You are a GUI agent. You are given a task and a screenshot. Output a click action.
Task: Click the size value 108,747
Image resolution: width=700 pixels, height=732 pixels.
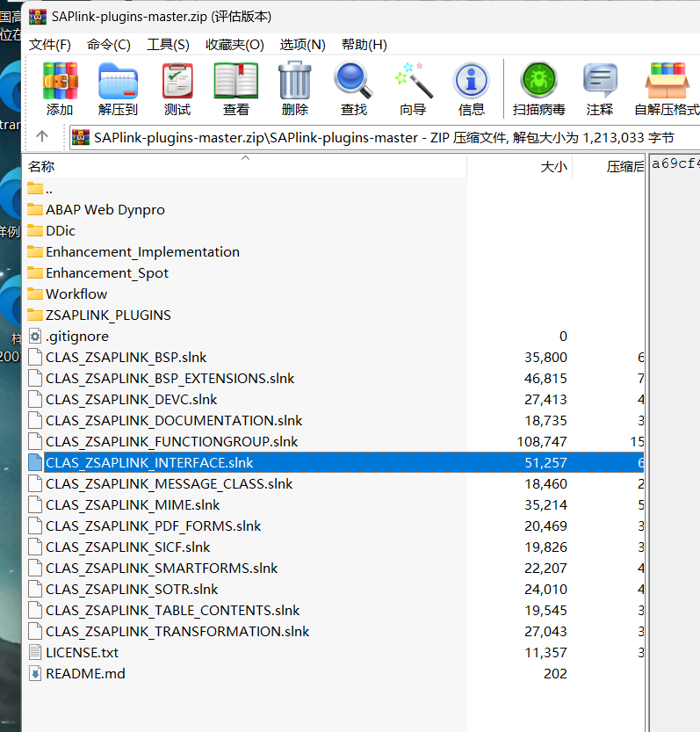pyautogui.click(x=542, y=441)
